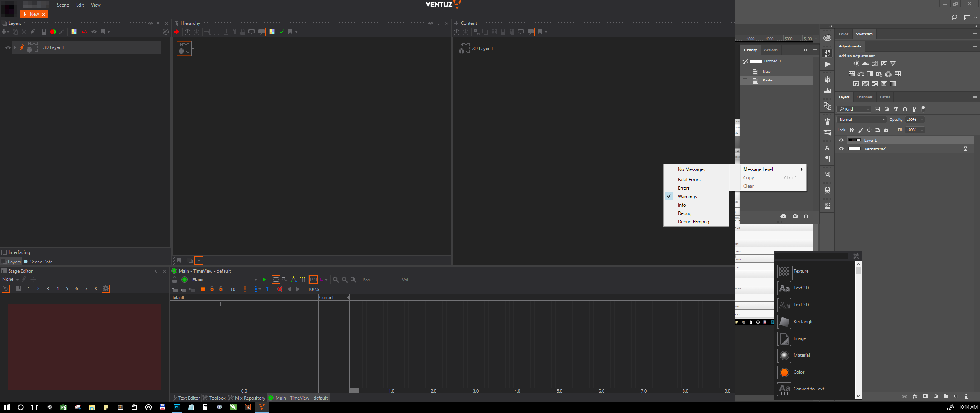Click the Texture node icon

784,272
